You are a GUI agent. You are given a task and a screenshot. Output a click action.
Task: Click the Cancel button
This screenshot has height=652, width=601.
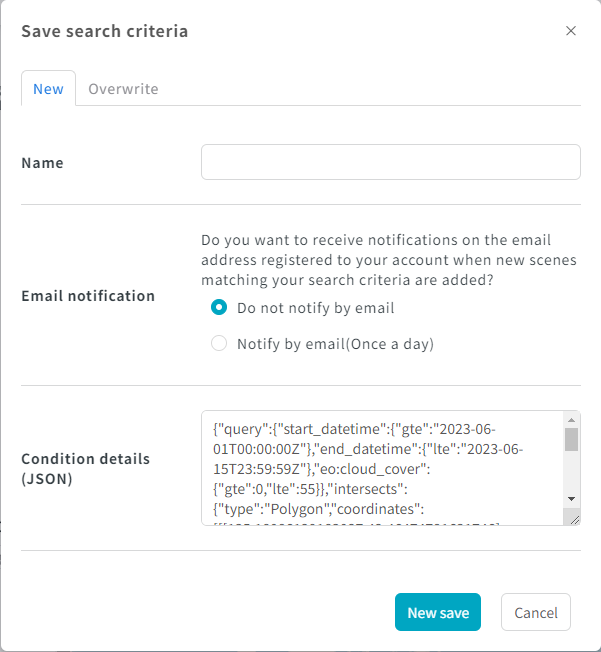536,612
